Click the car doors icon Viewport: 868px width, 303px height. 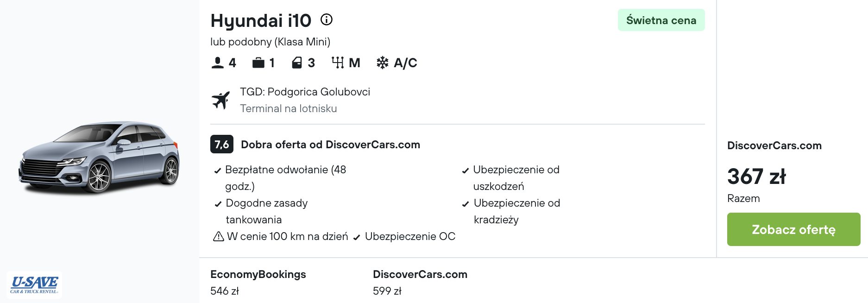297,63
